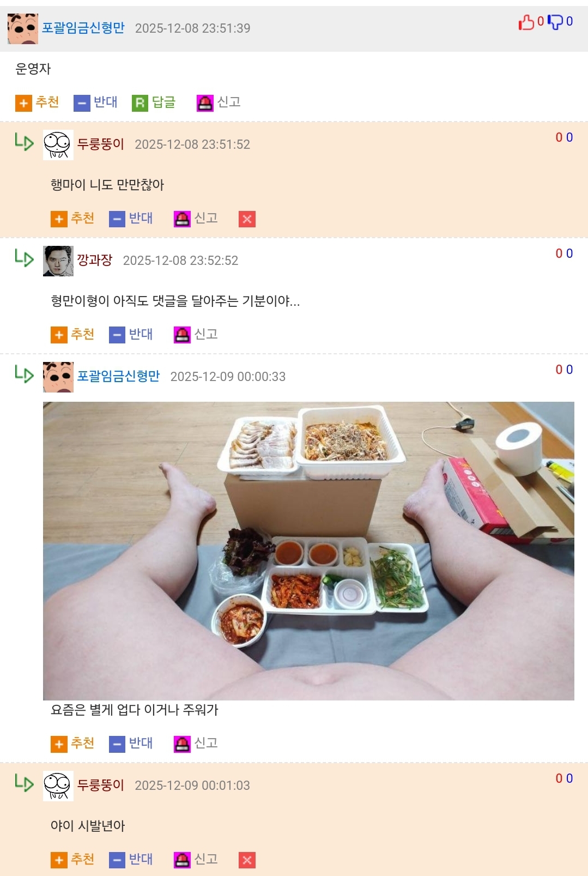Downvote the 야이 시발년아 comment with 반대
The width and height of the screenshot is (588, 876).
(x=131, y=860)
